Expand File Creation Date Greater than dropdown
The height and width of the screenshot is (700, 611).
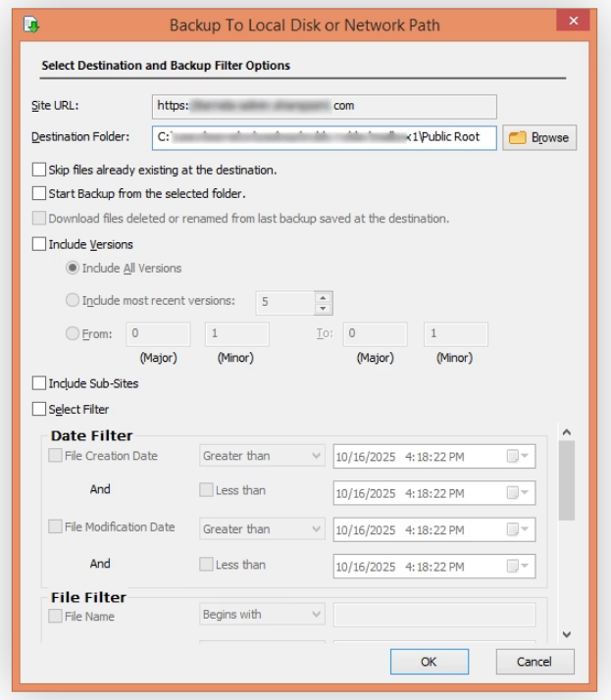pos(315,456)
